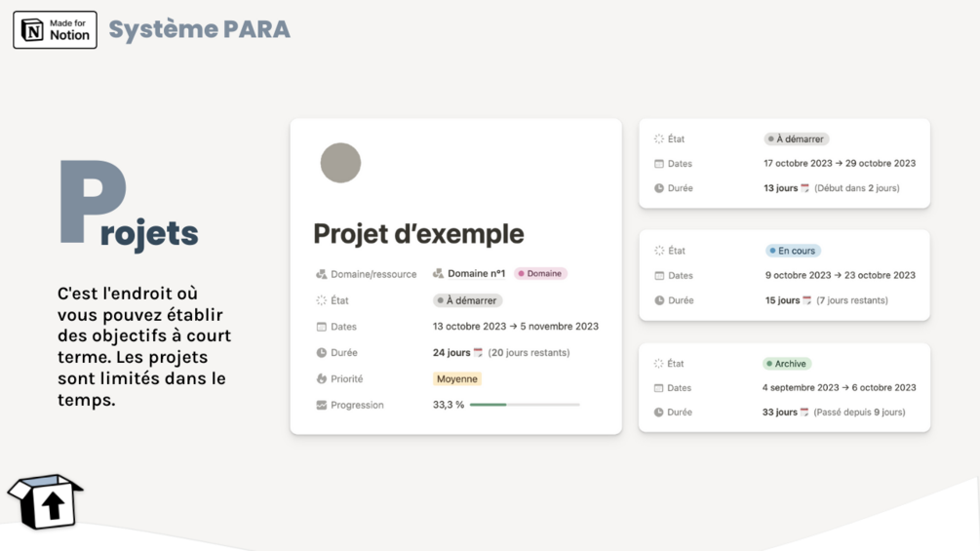Click the Durée clock icon in main card
980x551 pixels.
tap(322, 353)
